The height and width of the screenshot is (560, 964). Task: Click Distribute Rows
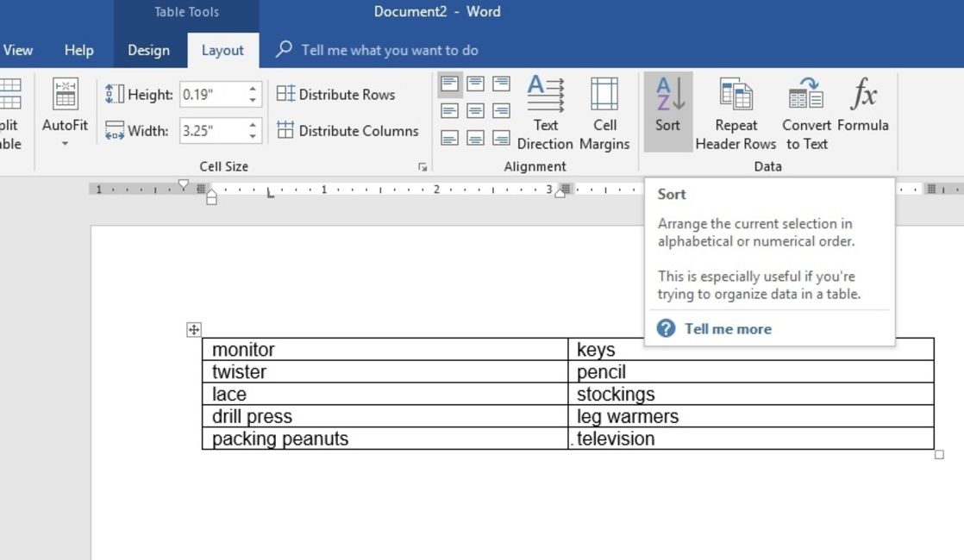[336, 94]
